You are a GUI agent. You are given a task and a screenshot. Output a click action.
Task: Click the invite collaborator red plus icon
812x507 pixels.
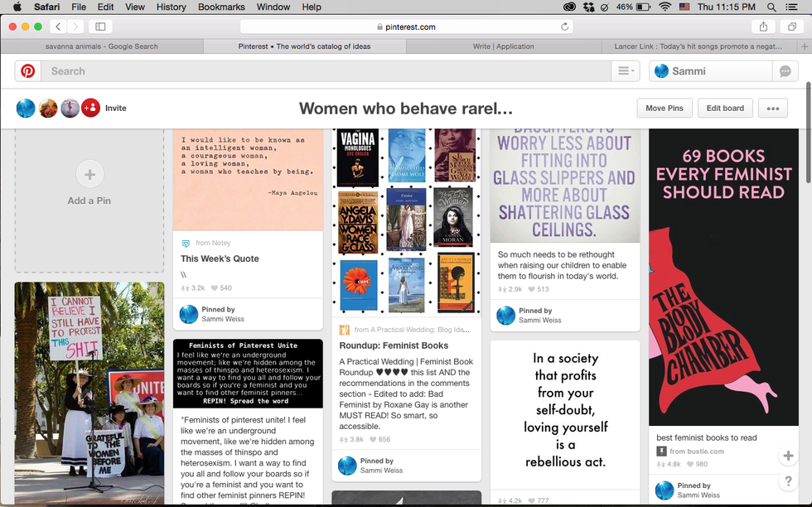[x=90, y=108]
